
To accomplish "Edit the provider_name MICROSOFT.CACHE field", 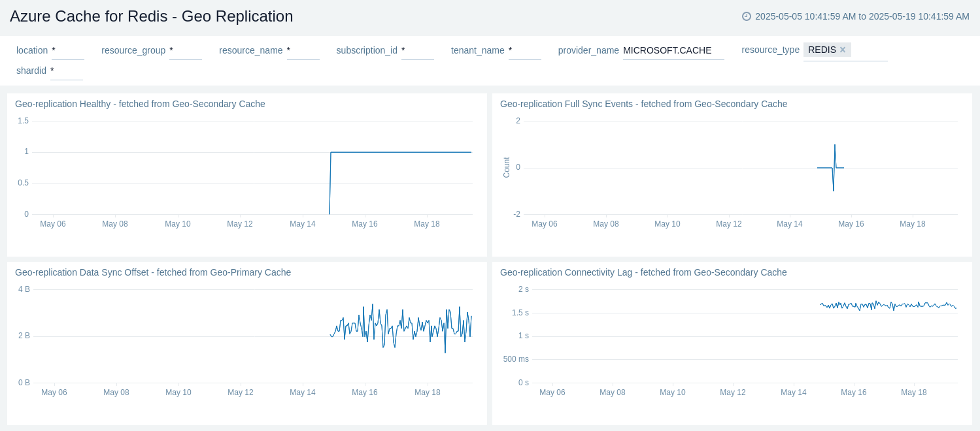I will (x=673, y=50).
